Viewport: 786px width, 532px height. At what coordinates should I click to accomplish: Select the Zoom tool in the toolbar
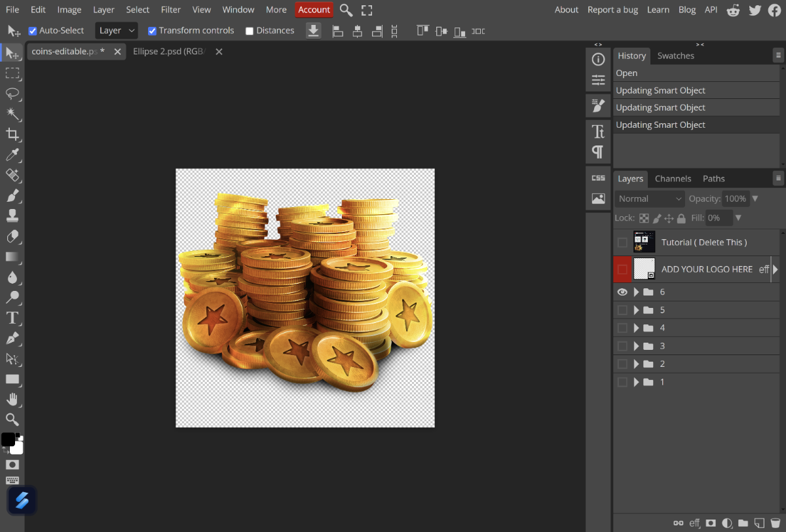12,419
